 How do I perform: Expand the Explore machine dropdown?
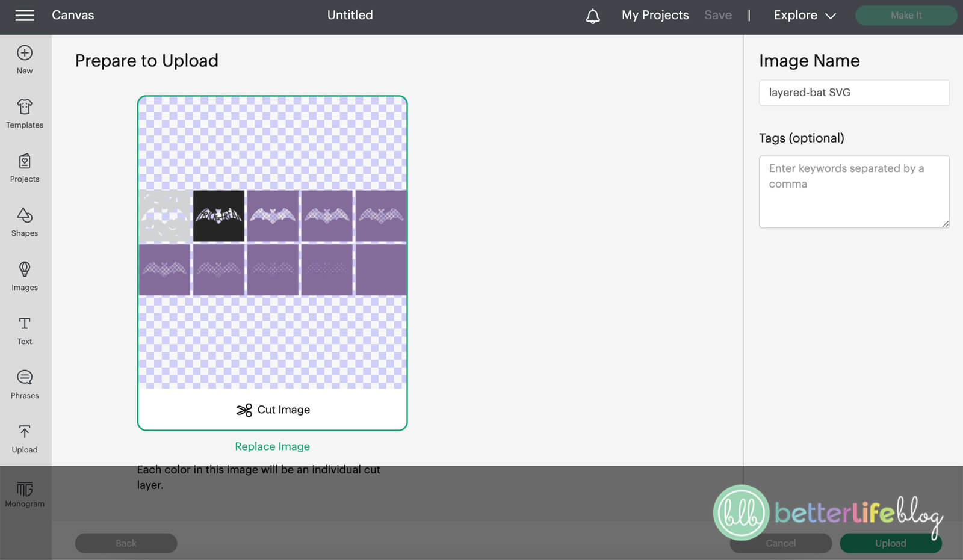(805, 16)
